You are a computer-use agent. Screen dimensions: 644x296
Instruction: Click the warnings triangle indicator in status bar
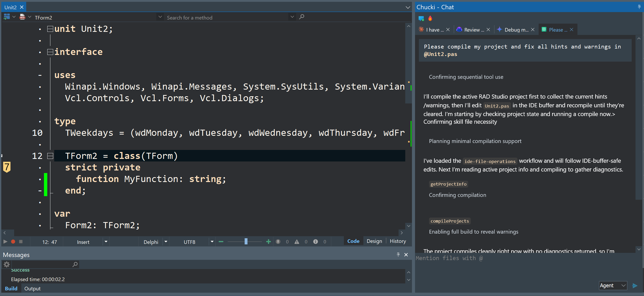[297, 242]
